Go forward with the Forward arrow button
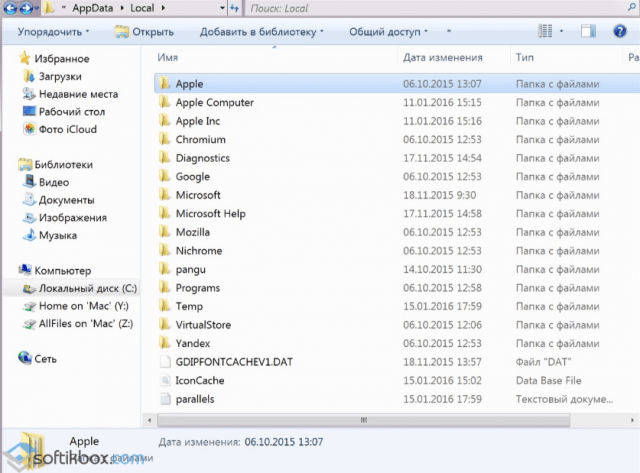The height and width of the screenshot is (473, 640). [x=26, y=8]
